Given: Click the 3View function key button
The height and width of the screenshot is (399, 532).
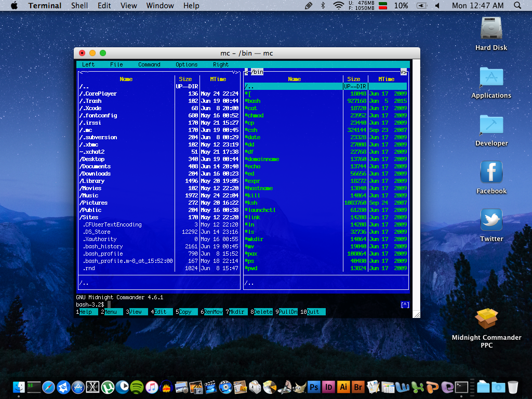Looking at the screenshot, I should pyautogui.click(x=137, y=312).
